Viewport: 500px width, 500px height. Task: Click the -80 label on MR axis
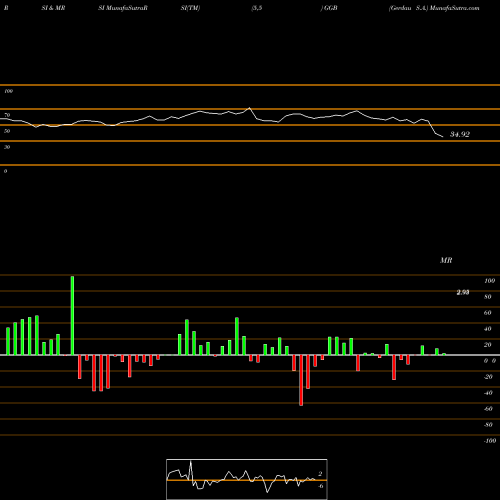[x=488, y=425]
